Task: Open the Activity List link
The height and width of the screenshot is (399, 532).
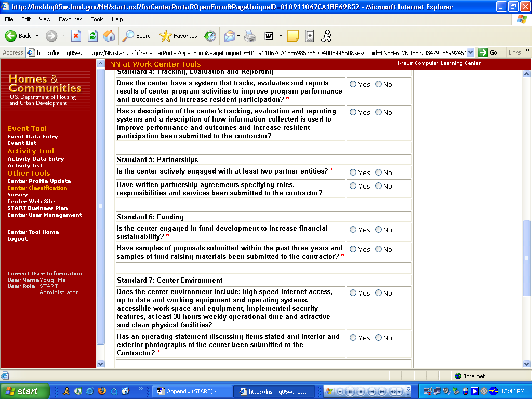Action: [25, 166]
